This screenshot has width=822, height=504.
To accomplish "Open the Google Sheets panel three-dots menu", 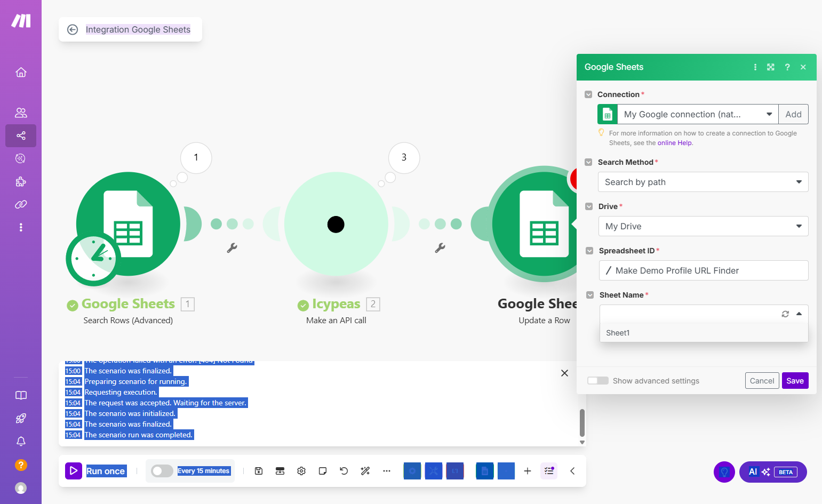I will tap(755, 67).
